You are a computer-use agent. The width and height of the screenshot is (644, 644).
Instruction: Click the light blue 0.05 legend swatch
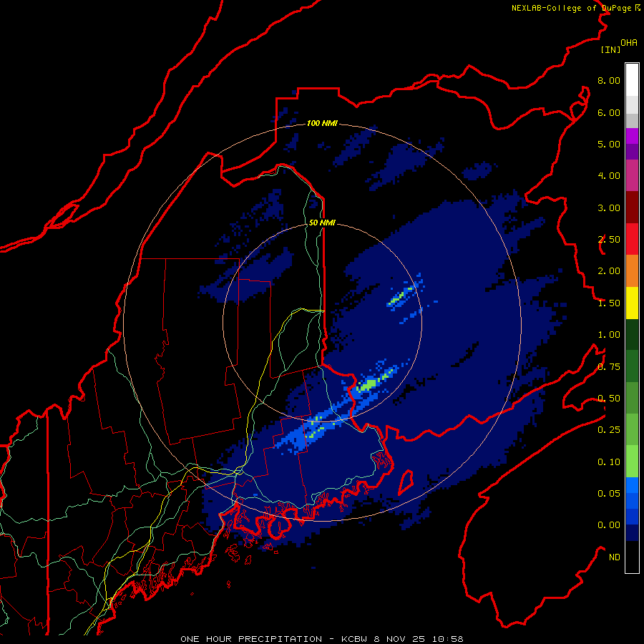click(632, 485)
